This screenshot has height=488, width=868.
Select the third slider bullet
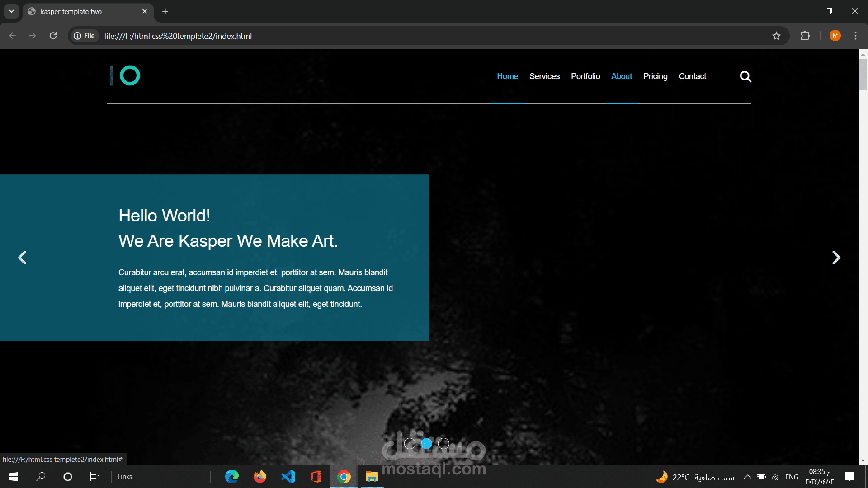(443, 444)
